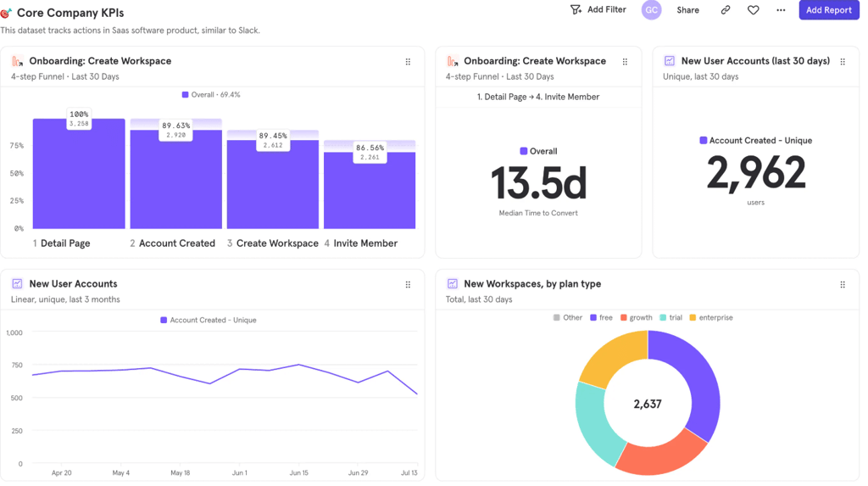Screen dimensions: 868x486
Task: Click the 86.56% conversion label
Action: coord(370,152)
